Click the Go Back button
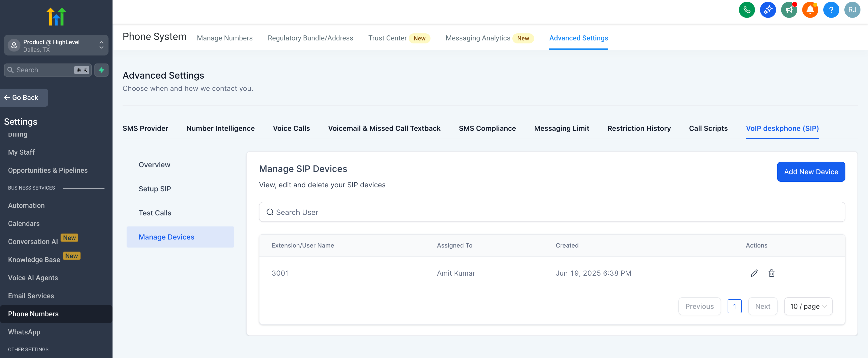The width and height of the screenshot is (868, 358). (x=24, y=97)
